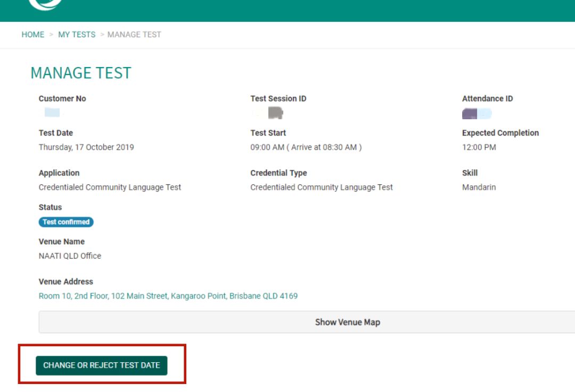Open the MY TESTS breadcrumb link
The image size is (575, 392).
[x=77, y=35]
